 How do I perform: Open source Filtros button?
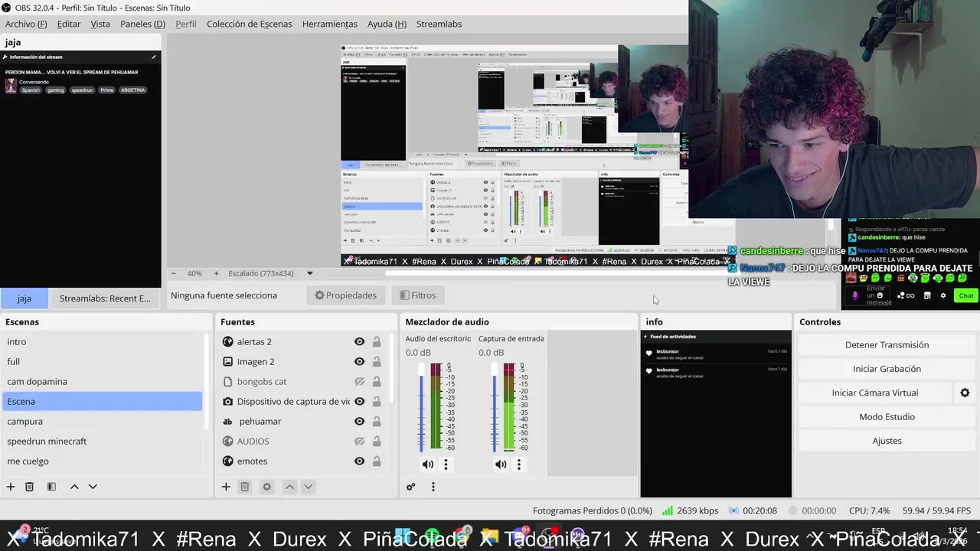tap(418, 295)
